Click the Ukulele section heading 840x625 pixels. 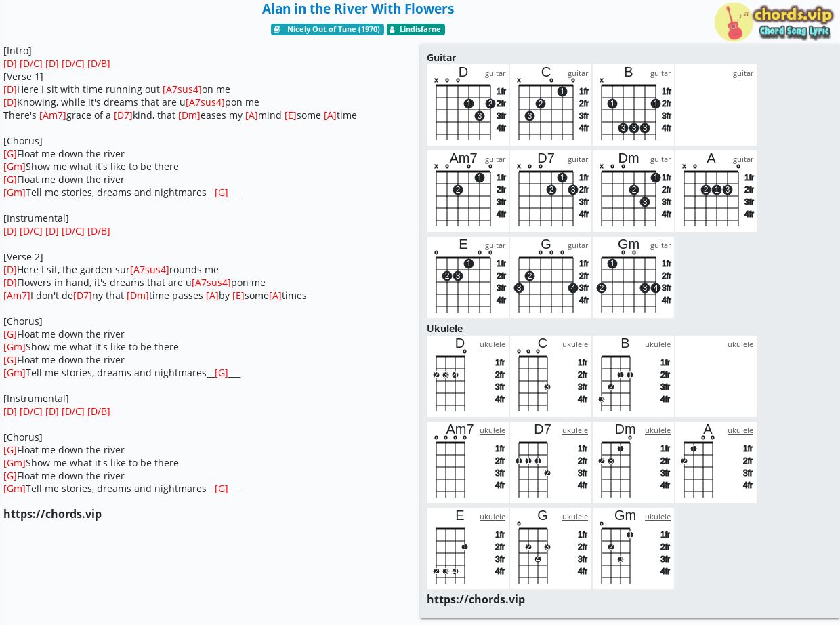coord(444,329)
